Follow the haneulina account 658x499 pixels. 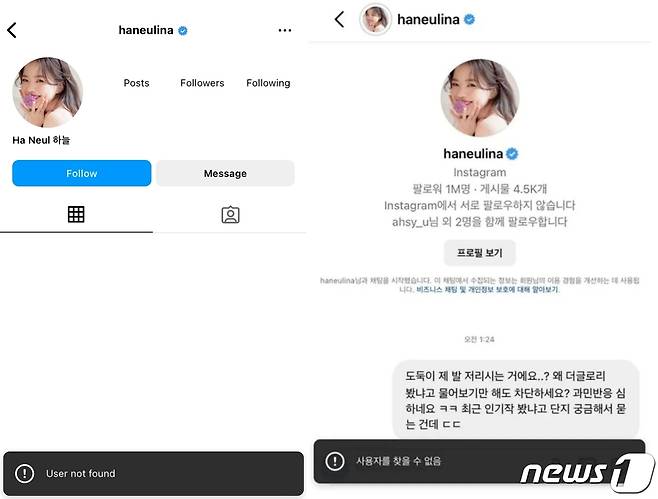pyautogui.click(x=81, y=173)
